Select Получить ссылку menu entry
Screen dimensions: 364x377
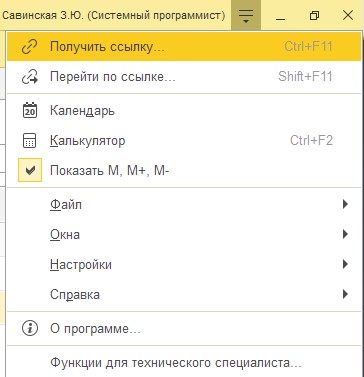pyautogui.click(x=184, y=47)
